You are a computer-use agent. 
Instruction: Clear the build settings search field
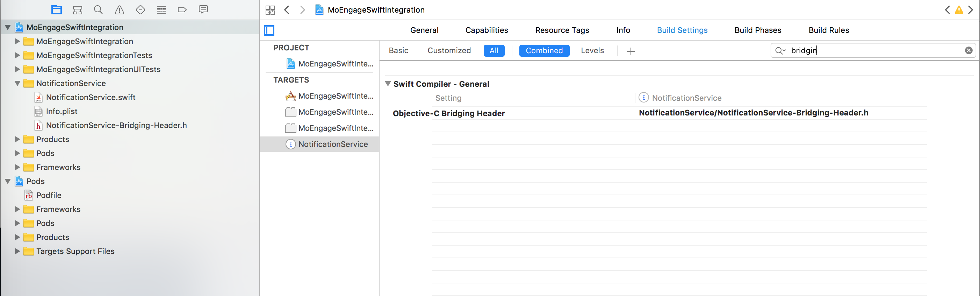[x=968, y=50]
